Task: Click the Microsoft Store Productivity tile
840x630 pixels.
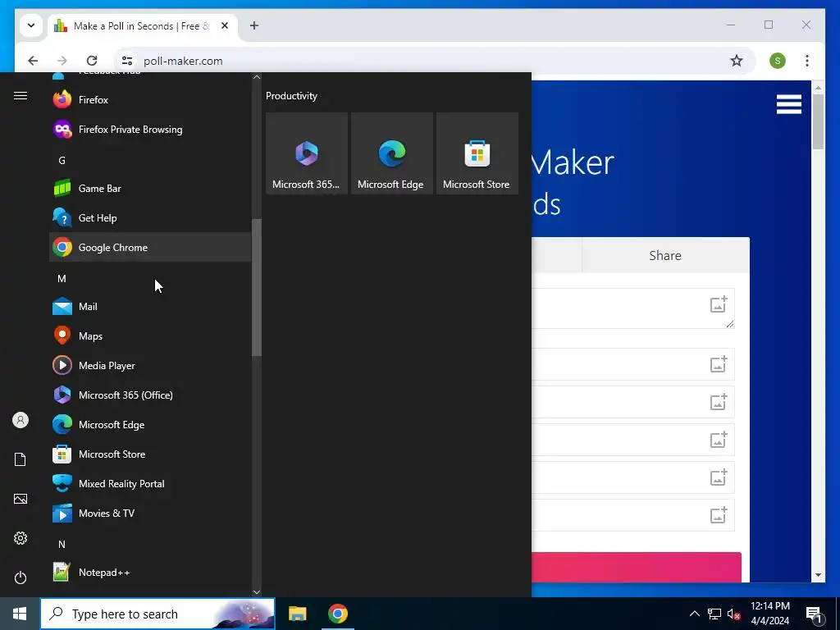Action: coord(477,153)
